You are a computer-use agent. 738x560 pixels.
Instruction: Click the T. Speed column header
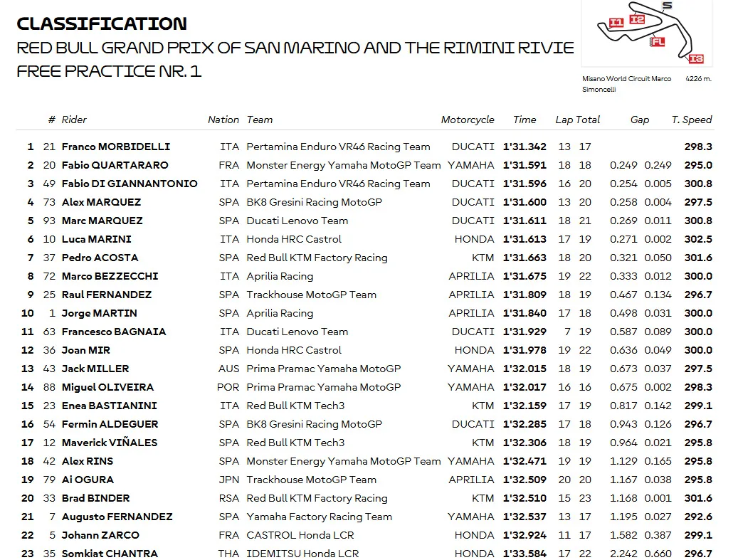pos(692,120)
